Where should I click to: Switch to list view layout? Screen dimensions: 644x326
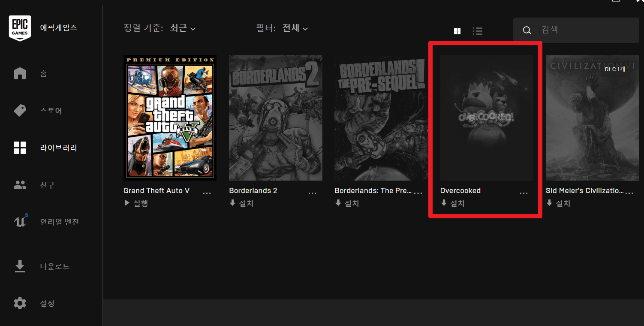(x=478, y=31)
